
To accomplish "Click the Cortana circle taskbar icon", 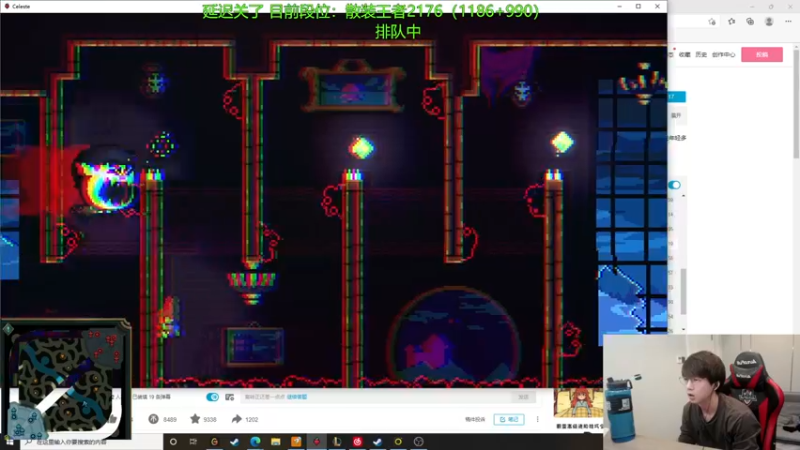I will [173, 442].
